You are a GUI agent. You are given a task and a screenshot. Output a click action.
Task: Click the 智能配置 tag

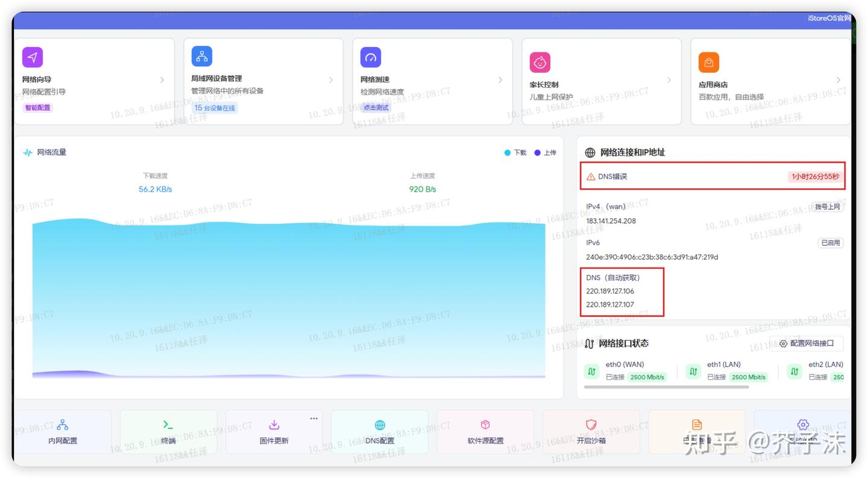pyautogui.click(x=38, y=108)
